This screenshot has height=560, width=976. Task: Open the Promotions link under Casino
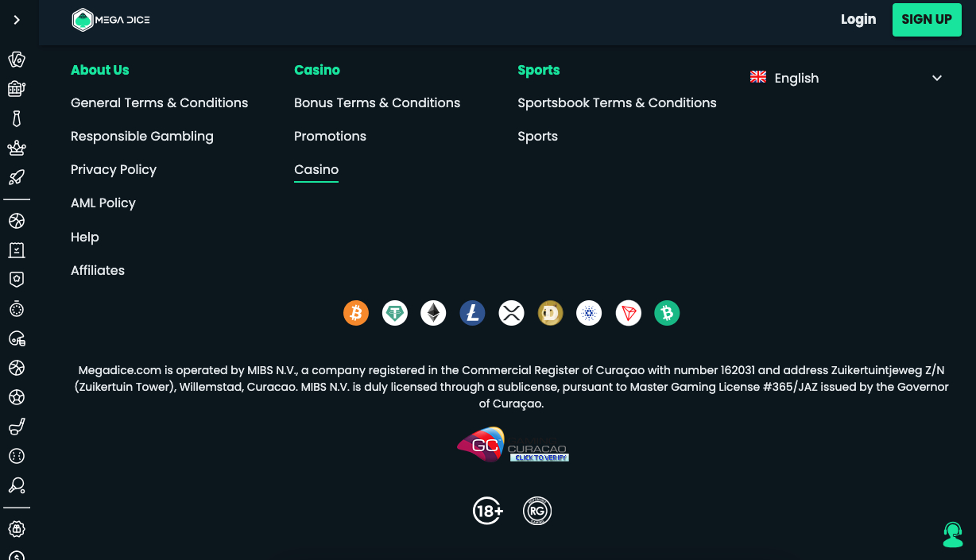pos(330,136)
